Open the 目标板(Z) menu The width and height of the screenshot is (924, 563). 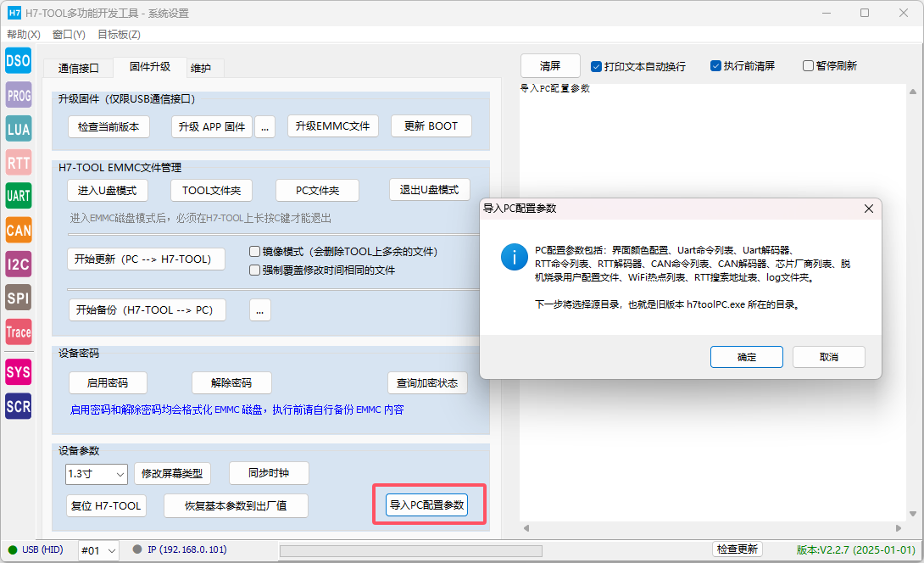point(119,35)
